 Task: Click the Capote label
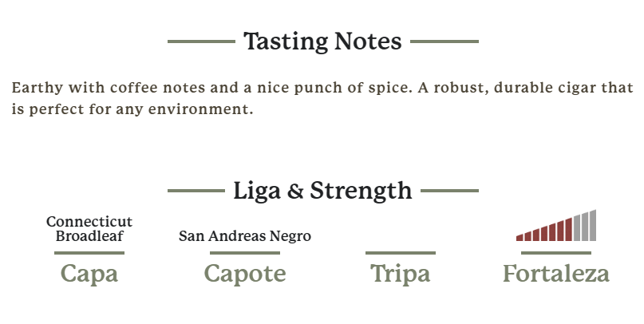(x=245, y=274)
